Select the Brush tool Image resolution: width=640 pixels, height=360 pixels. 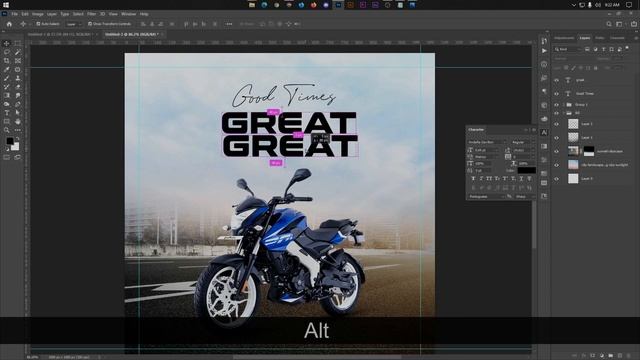click(7, 78)
